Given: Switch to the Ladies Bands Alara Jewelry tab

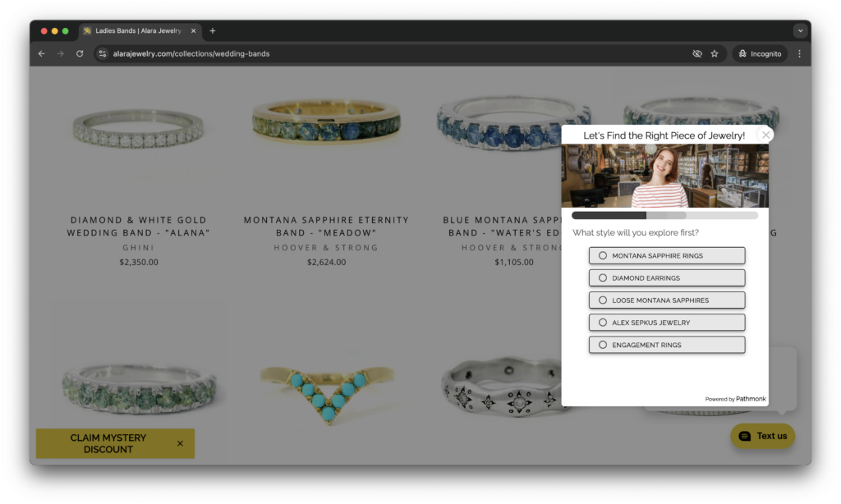Looking at the screenshot, I should [x=140, y=30].
